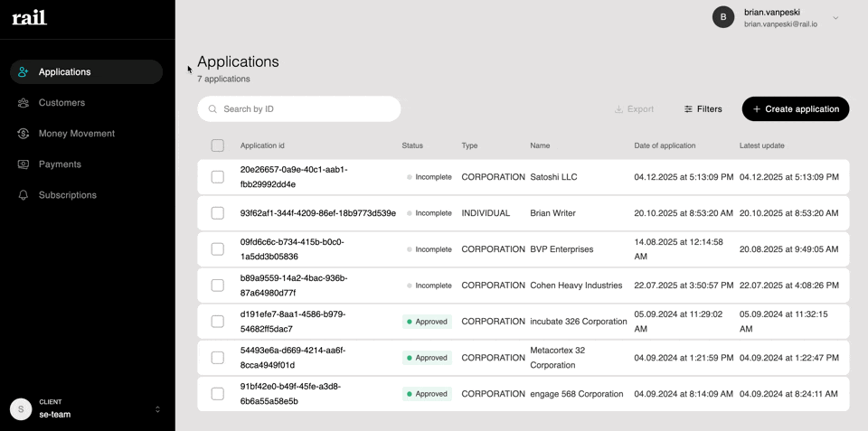The width and height of the screenshot is (868, 431).
Task: Select the Brian Writer row checkbox
Action: 217,213
